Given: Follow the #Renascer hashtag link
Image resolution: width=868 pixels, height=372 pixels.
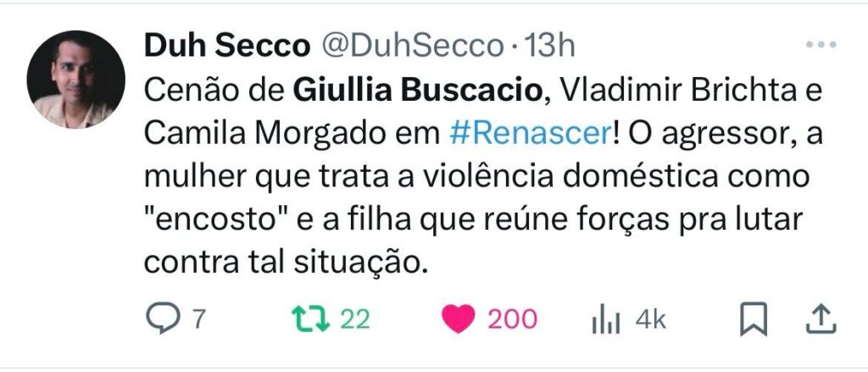Looking at the screenshot, I should pos(532,133).
